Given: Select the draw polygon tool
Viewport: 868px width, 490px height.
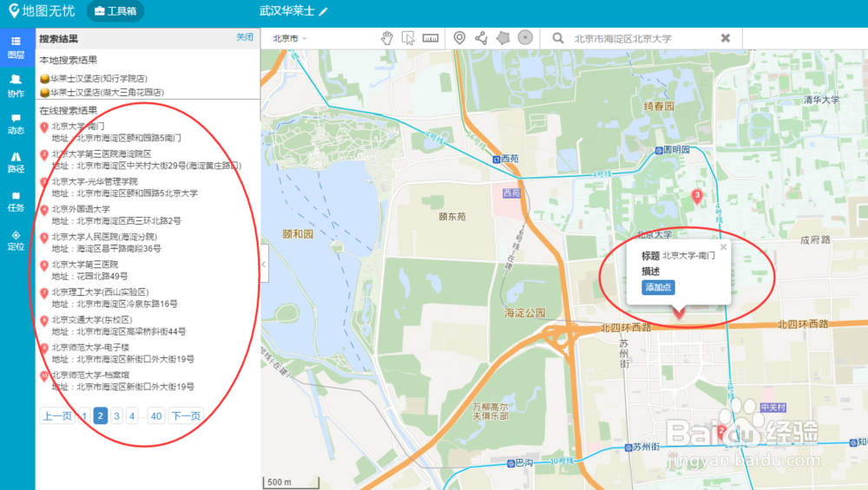Looking at the screenshot, I should coord(503,37).
